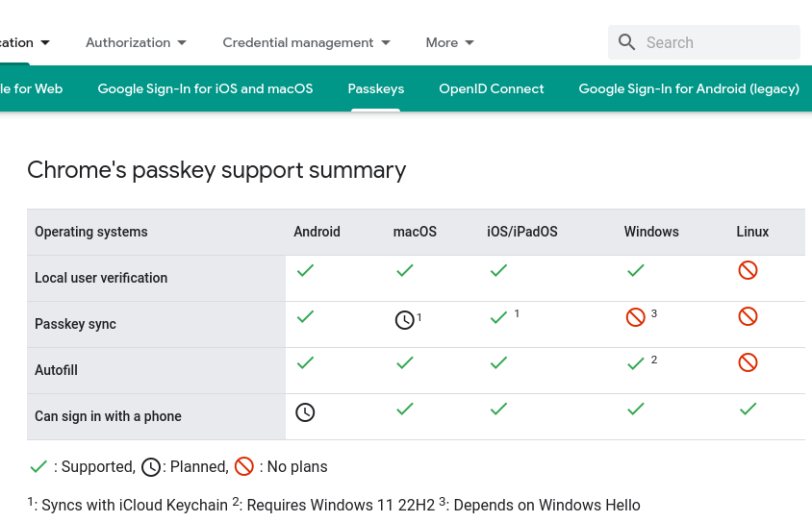Viewport: 812px width, 522px height.
Task: Click the Supported legend checkmark icon
Action: coord(38,466)
